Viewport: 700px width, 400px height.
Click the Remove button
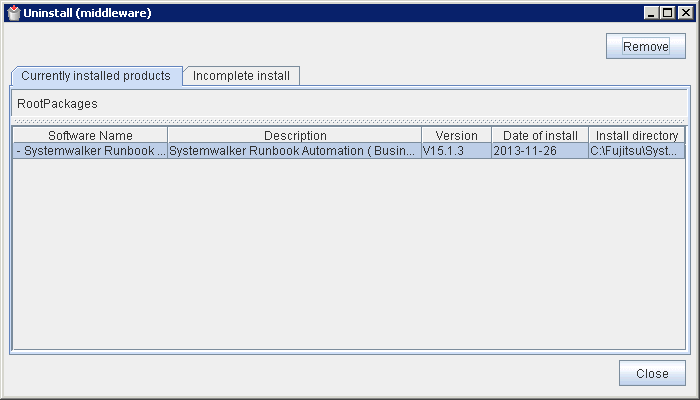[x=646, y=46]
